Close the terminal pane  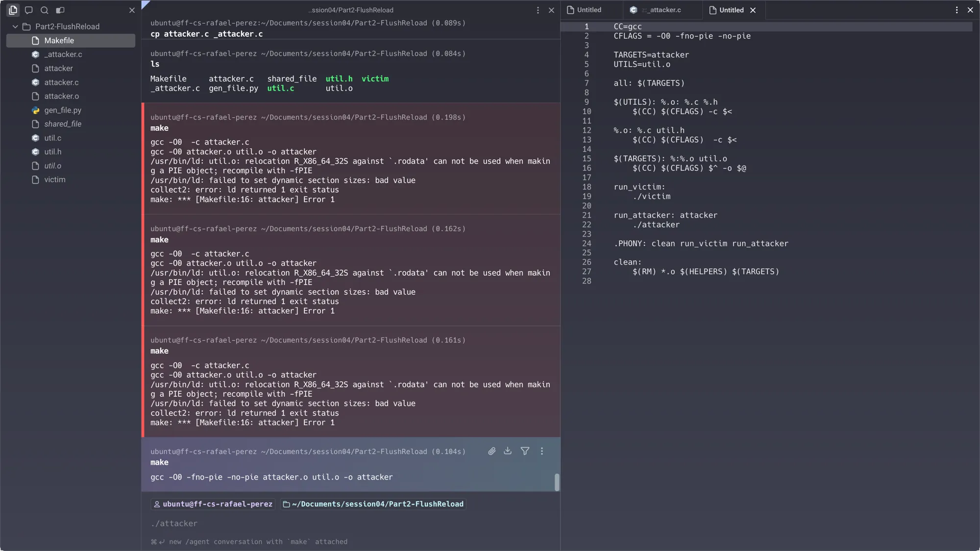coord(552,10)
